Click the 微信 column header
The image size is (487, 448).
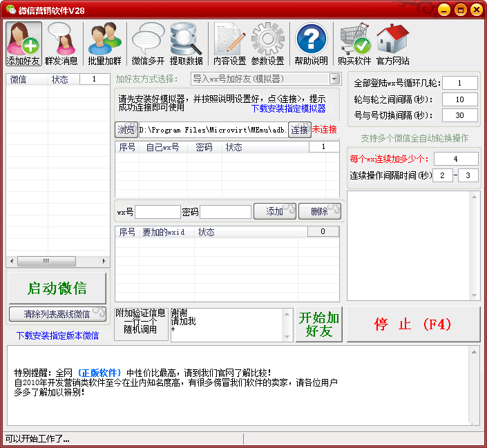[x=27, y=79]
